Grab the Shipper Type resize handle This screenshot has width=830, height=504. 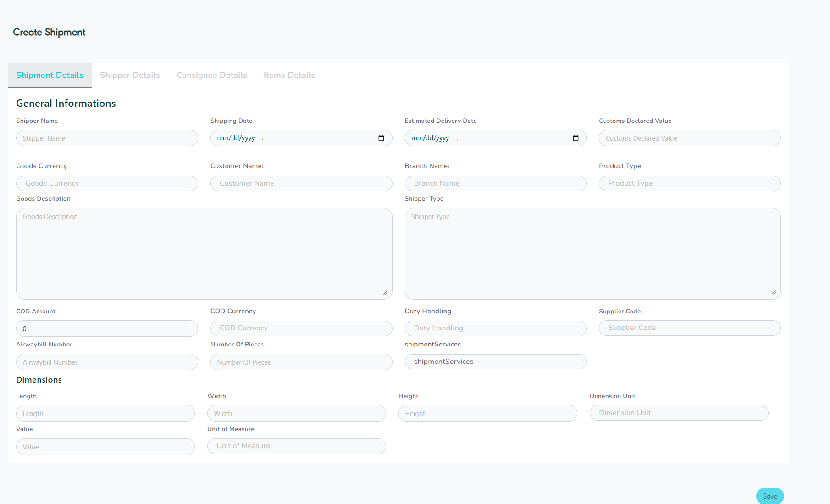click(x=774, y=292)
